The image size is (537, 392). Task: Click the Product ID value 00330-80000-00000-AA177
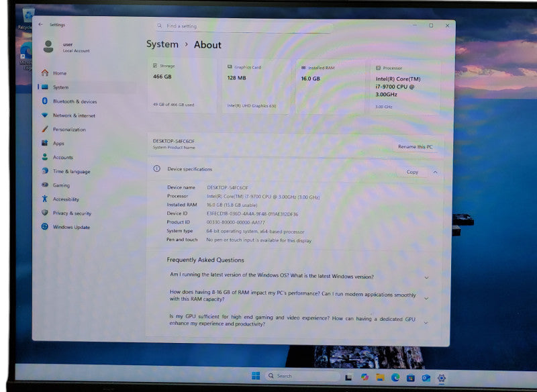coord(236,223)
